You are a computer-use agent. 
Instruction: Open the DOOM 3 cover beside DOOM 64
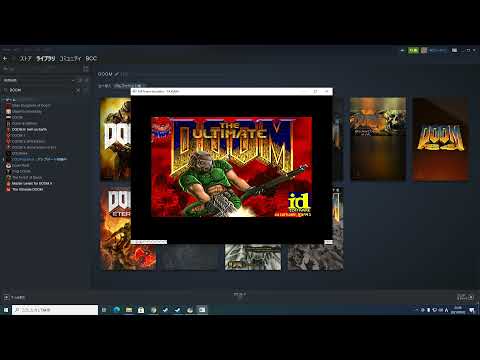[x=378, y=139]
